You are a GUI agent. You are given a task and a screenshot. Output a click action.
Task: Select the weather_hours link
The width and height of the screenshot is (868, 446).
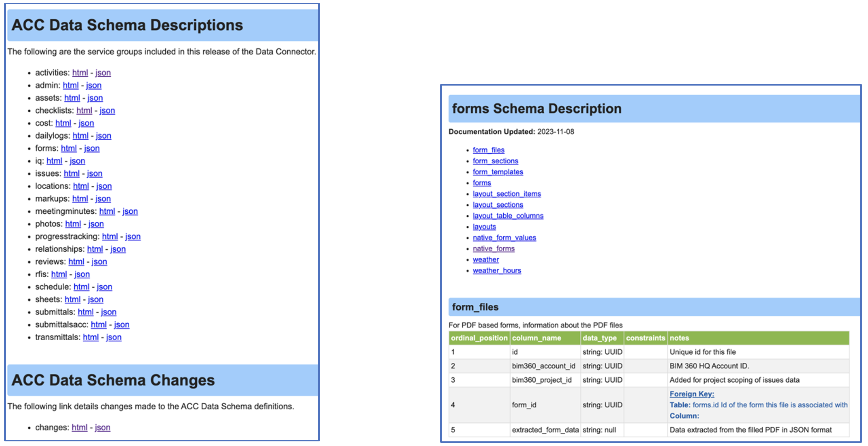(x=497, y=270)
